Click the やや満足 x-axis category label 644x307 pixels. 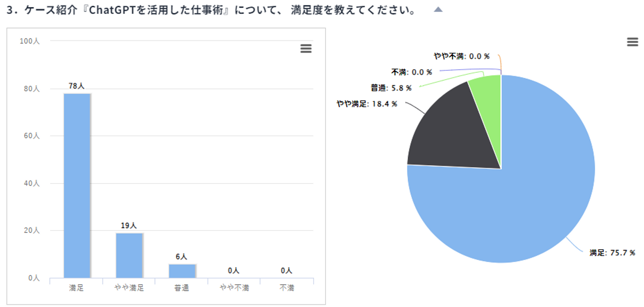click(129, 288)
